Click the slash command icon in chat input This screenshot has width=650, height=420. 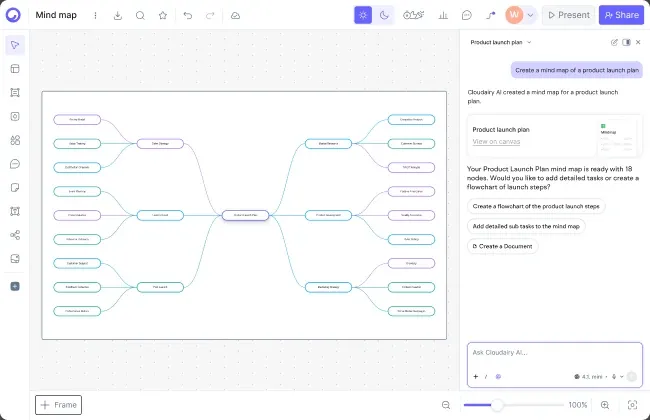pos(486,376)
